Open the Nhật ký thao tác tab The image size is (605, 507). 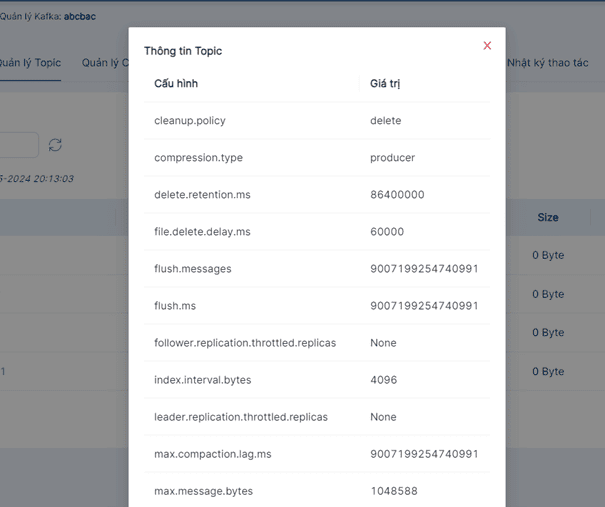pos(547,63)
